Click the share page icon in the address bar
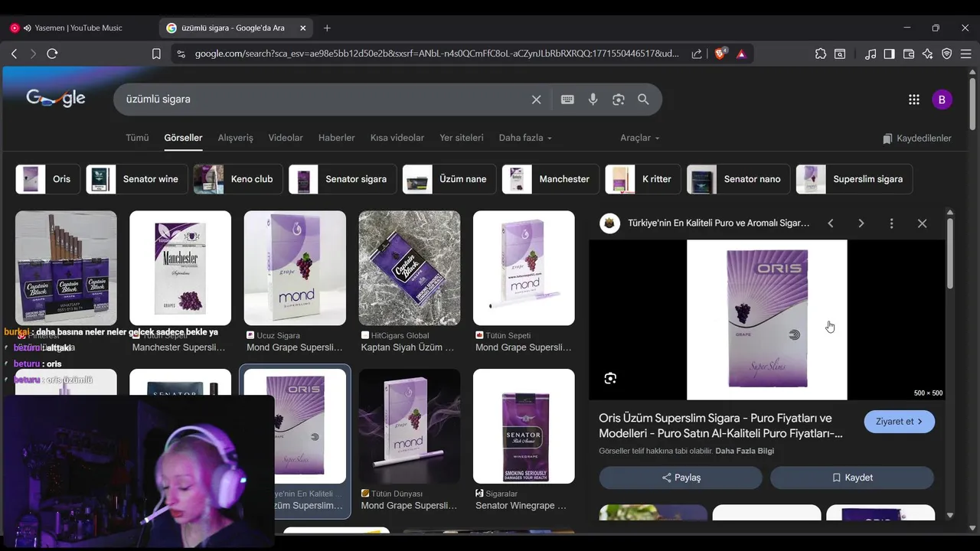Screen dimensions: 980x551 697,54
